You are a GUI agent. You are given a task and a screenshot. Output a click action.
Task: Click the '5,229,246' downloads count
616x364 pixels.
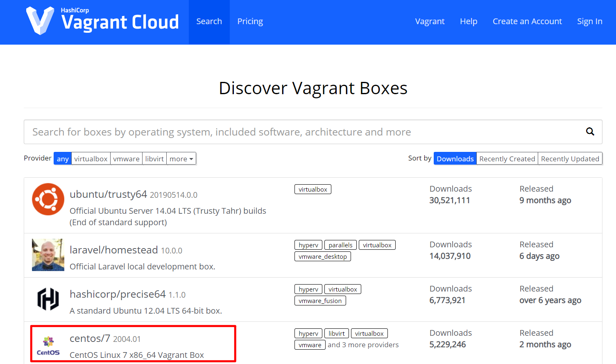pos(448,344)
